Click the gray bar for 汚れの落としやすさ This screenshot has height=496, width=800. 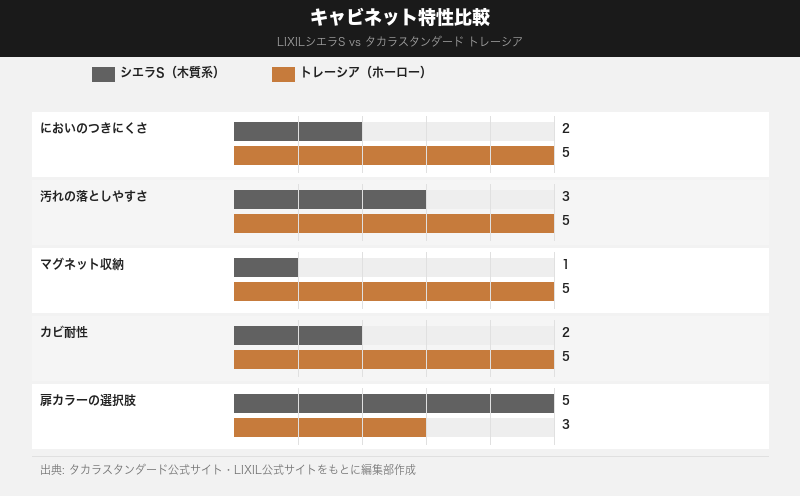coord(330,199)
